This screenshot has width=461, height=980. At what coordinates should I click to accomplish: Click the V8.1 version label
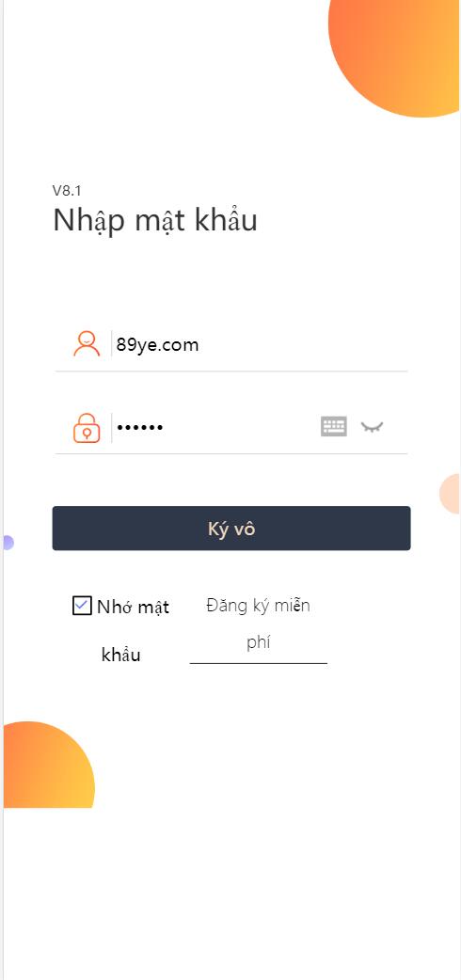tap(67, 191)
